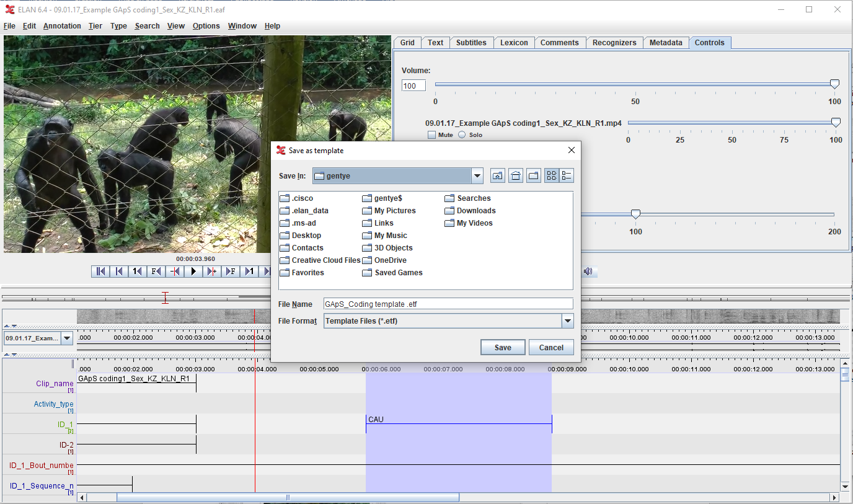Image resolution: width=853 pixels, height=504 pixels.
Task: Click the File Name text field
Action: point(448,304)
